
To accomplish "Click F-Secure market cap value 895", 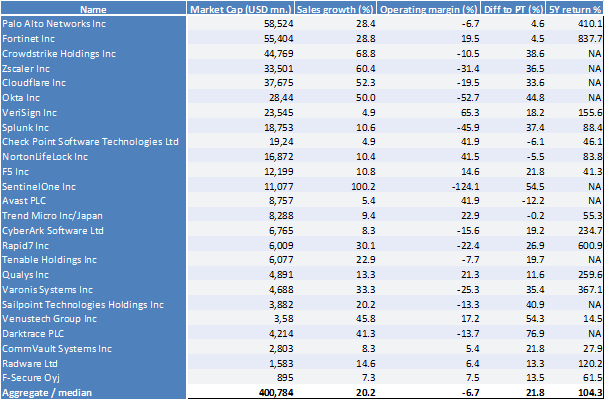I will [x=284, y=378].
